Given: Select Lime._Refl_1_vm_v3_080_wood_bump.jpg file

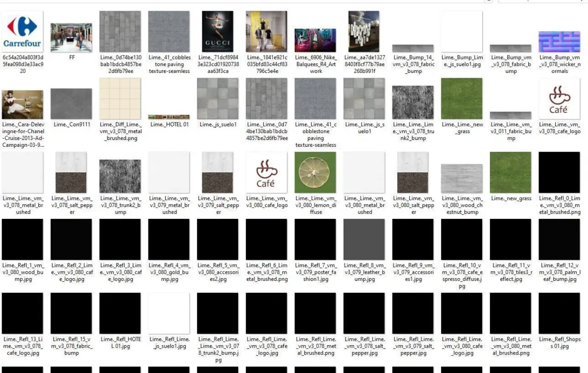Looking at the screenshot, I should pyautogui.click(x=23, y=239).
